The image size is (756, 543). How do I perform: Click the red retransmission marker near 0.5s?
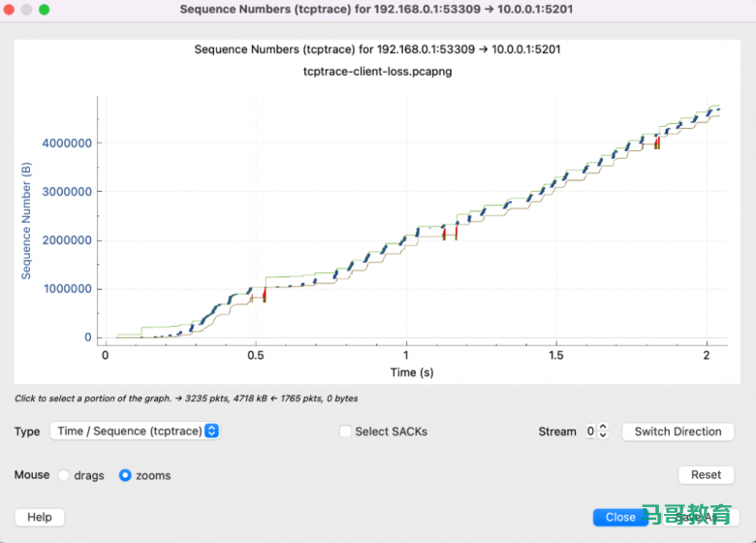pos(264,295)
